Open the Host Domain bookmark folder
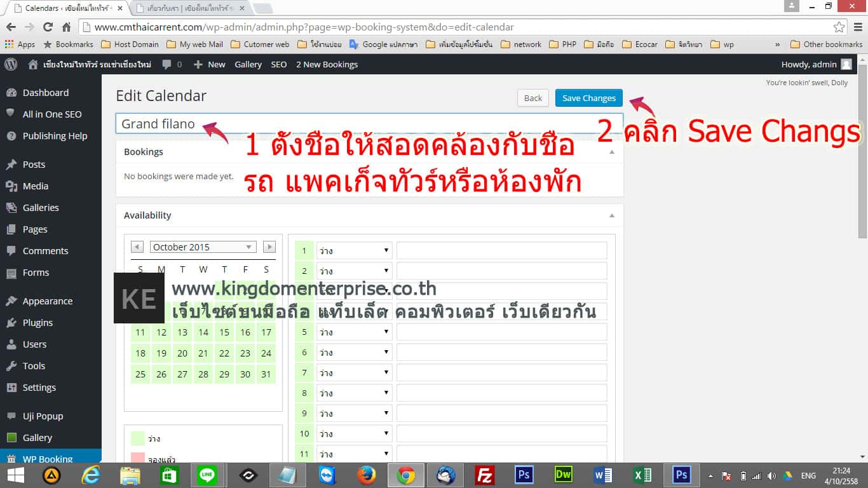This screenshot has height=488, width=868. (130, 44)
